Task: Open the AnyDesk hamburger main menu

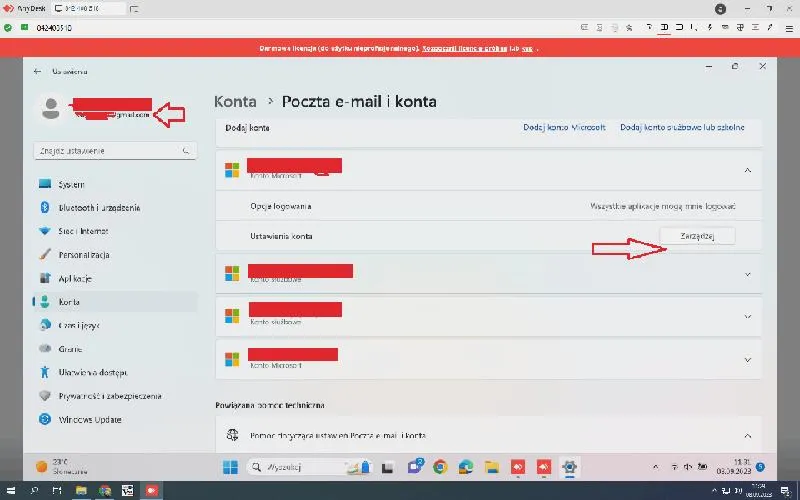Action: pyautogui.click(x=789, y=28)
